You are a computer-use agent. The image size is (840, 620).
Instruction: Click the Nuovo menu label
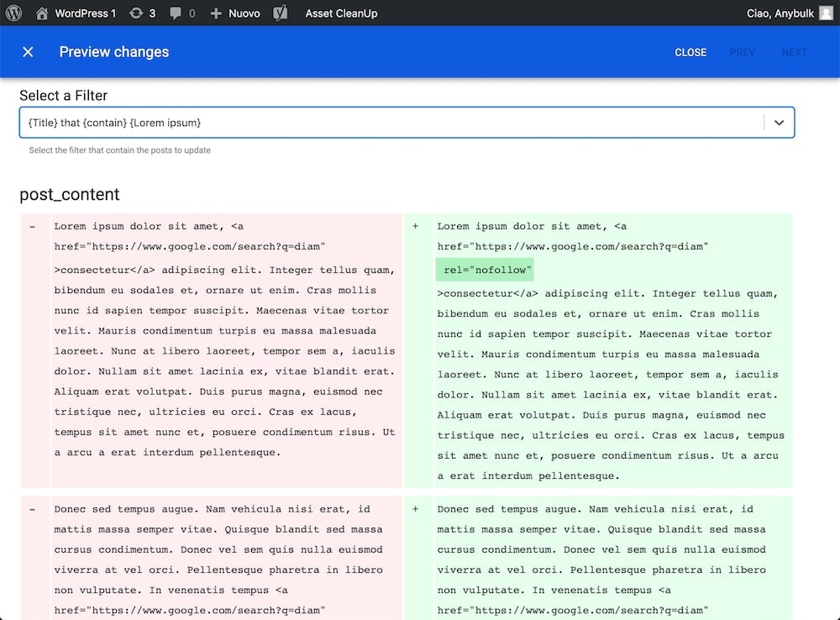(x=244, y=13)
